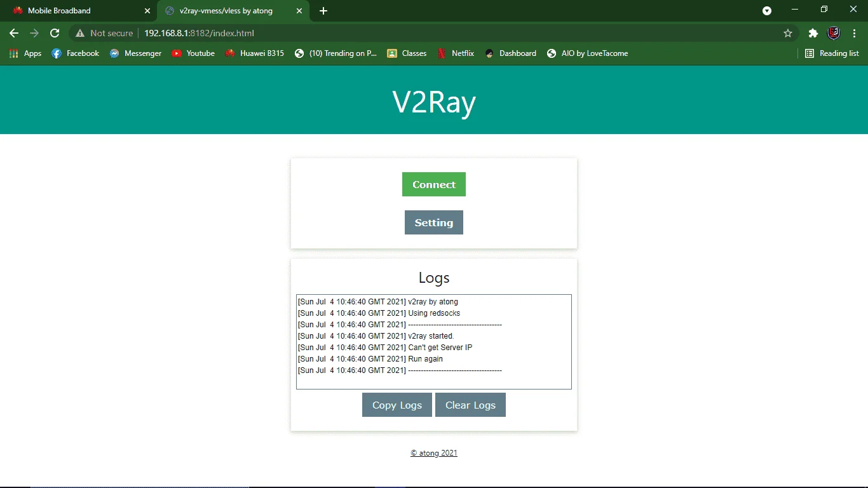
Task: Click the shield extension icon
Action: [x=834, y=33]
